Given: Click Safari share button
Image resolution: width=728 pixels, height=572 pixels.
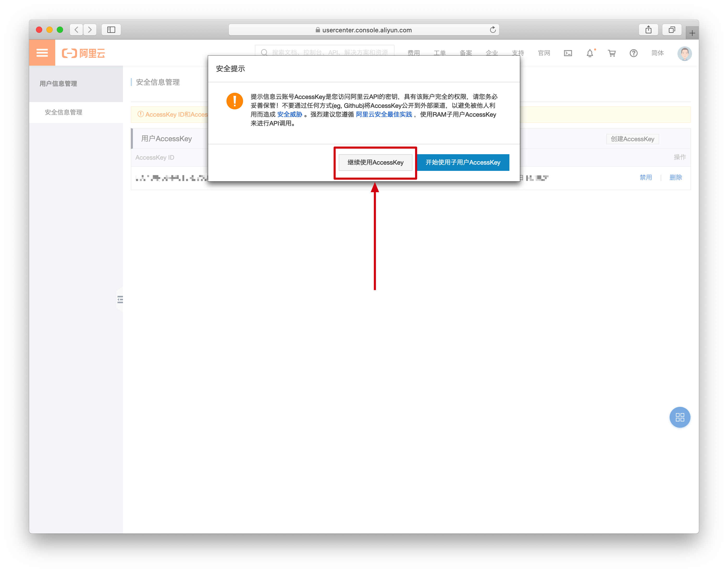Looking at the screenshot, I should [x=649, y=30].
